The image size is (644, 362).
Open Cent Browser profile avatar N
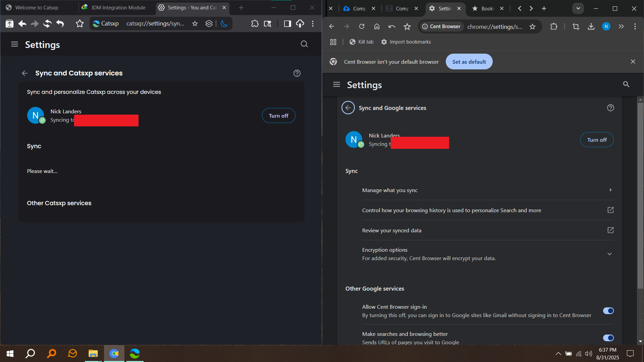click(x=606, y=26)
